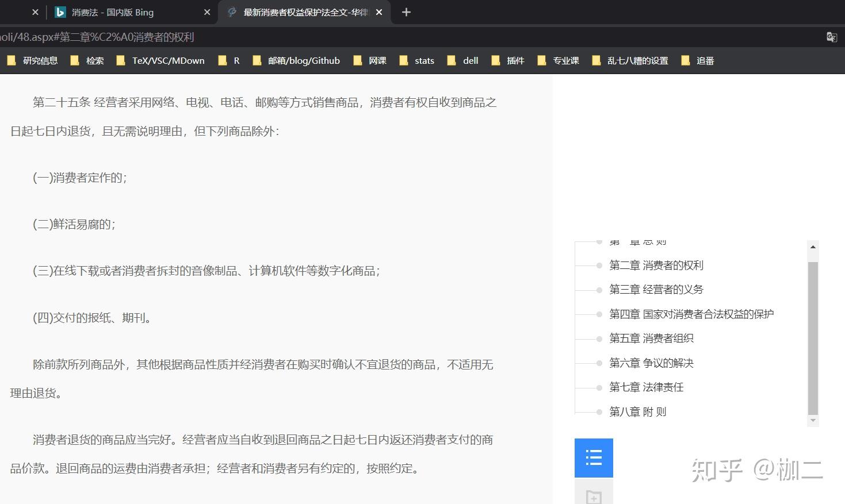
Task: Open the 乱七八糟的设置 bookmark folder
Action: tap(630, 60)
